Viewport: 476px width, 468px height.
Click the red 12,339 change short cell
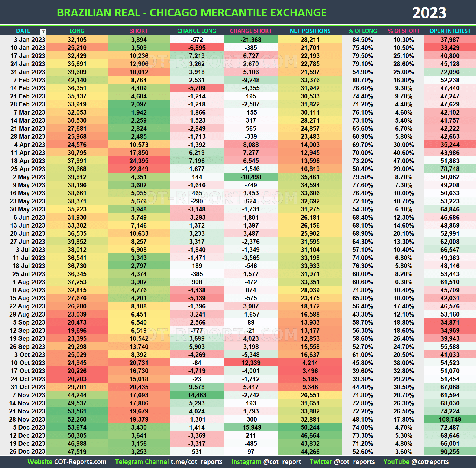tap(251, 363)
